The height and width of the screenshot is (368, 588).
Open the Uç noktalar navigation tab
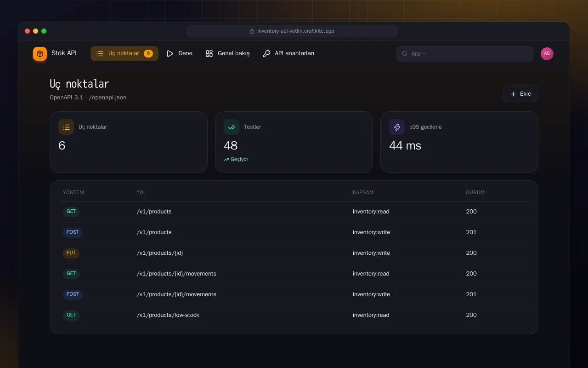click(x=124, y=53)
